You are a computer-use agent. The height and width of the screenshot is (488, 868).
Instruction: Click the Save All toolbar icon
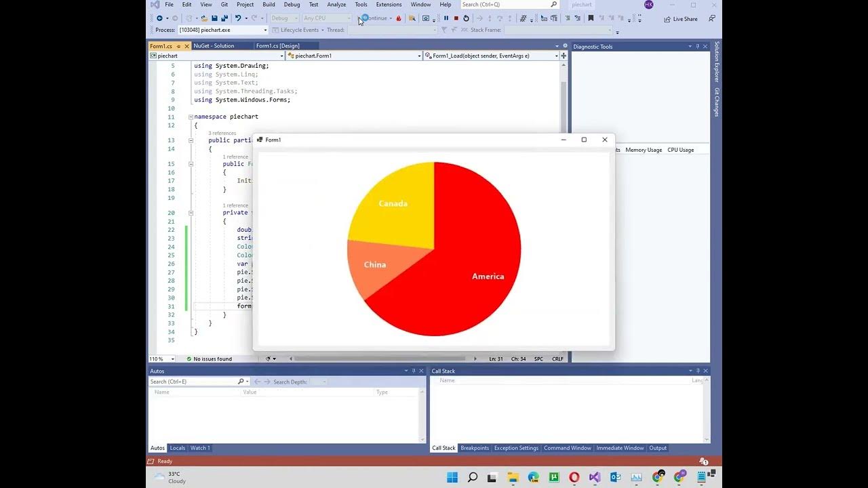pyautogui.click(x=224, y=18)
